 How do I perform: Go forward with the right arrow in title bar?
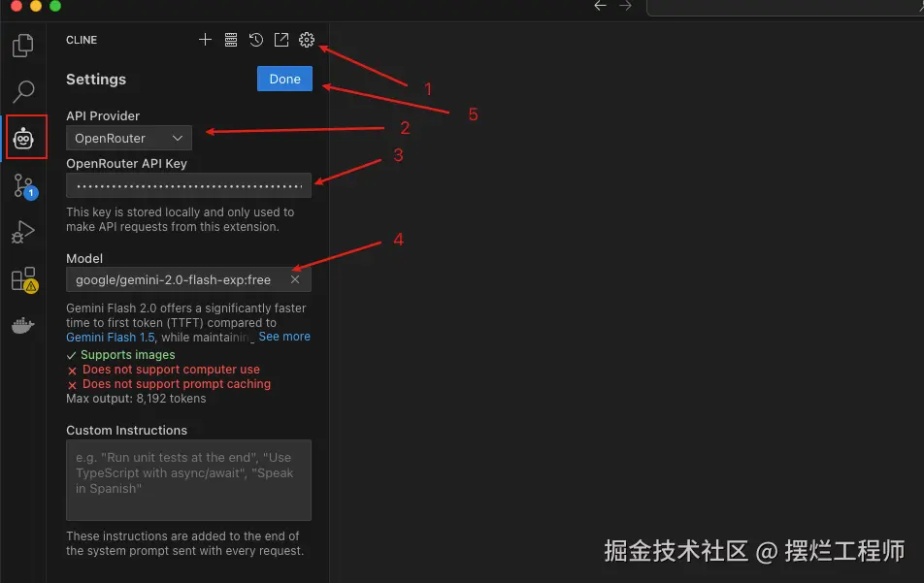(625, 6)
